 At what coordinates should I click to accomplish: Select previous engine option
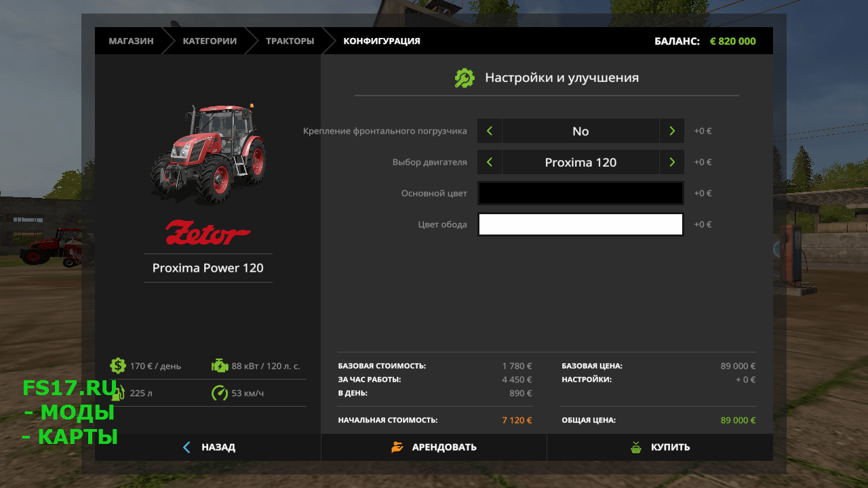click(x=490, y=162)
